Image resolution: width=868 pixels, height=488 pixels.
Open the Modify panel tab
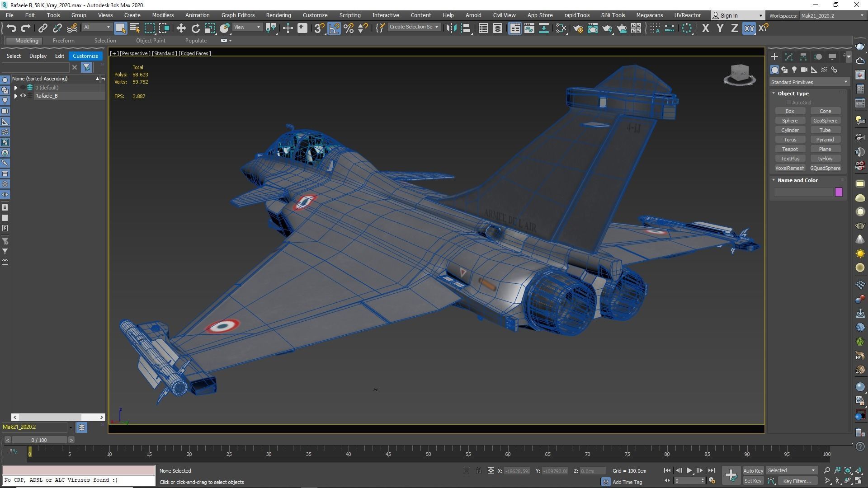click(x=789, y=56)
